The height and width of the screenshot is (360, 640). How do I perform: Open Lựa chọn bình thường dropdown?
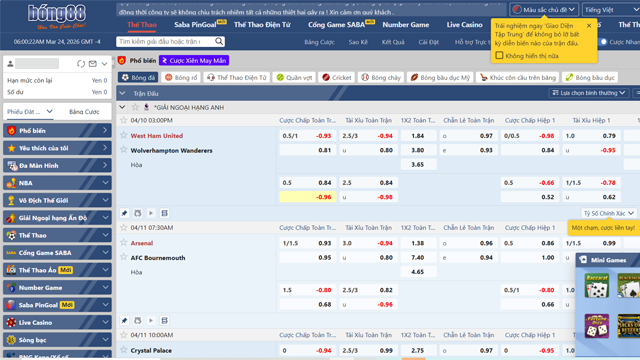(x=589, y=93)
